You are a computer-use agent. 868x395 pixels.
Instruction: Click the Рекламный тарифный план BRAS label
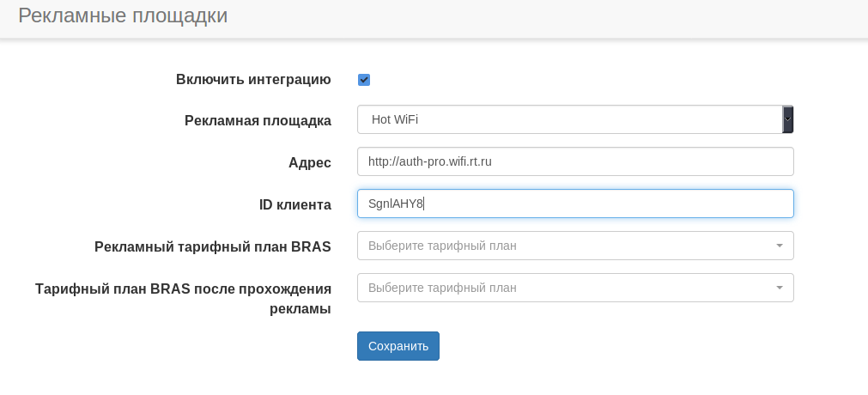pyautogui.click(x=213, y=246)
